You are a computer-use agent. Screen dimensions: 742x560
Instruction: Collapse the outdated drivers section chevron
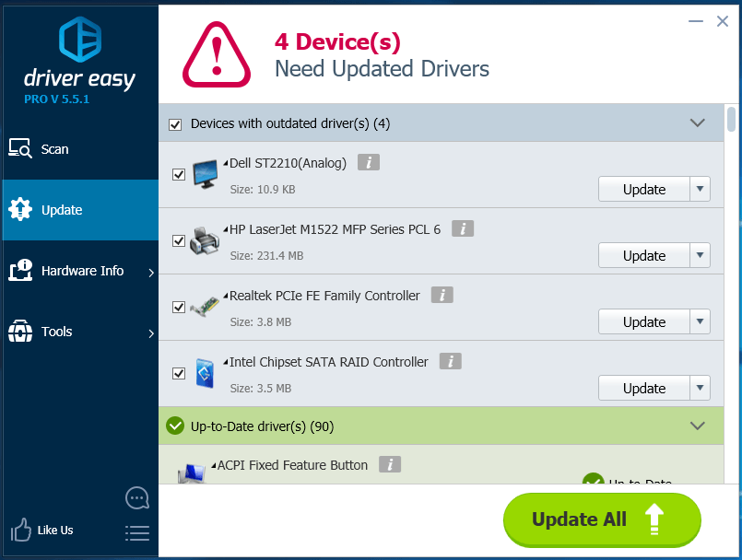(697, 123)
